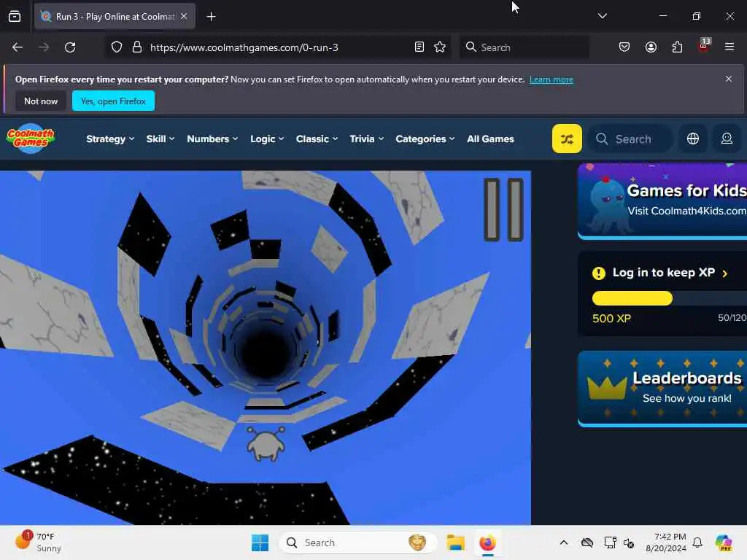Open the language globe icon
This screenshot has width=747, height=560.
(x=693, y=139)
